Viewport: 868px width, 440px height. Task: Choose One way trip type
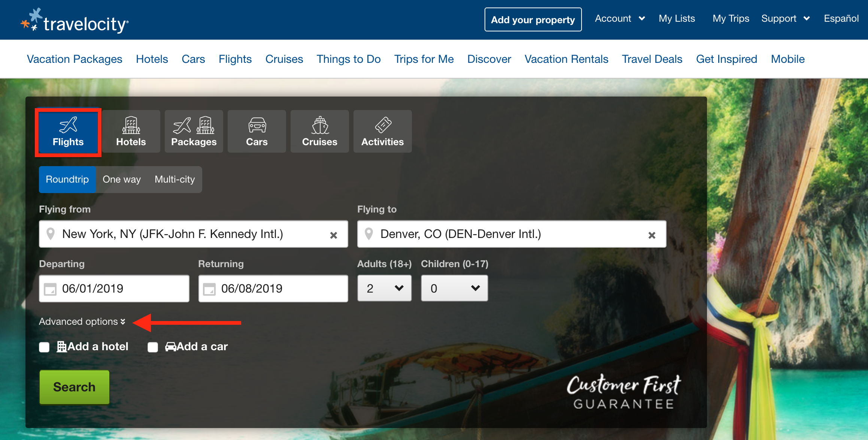122,180
